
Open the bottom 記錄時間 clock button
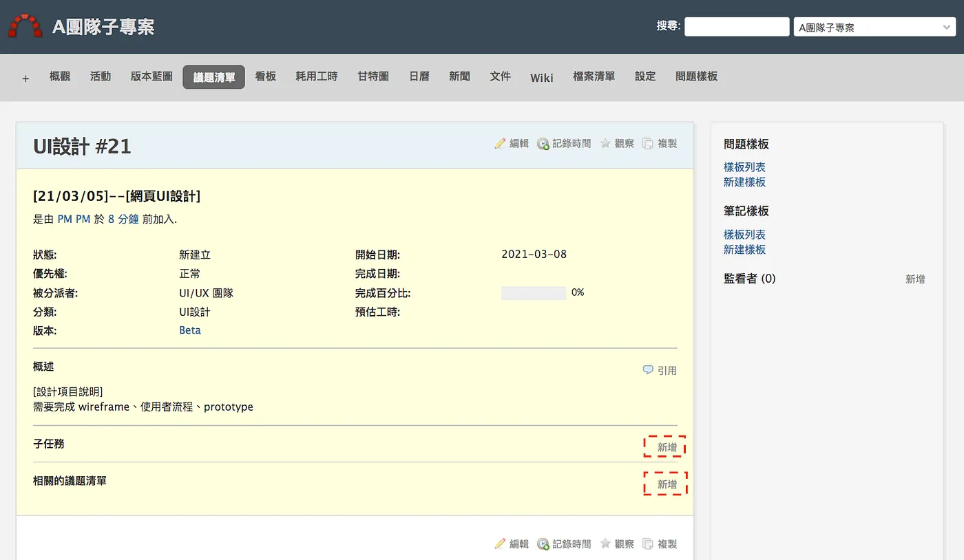(x=564, y=543)
